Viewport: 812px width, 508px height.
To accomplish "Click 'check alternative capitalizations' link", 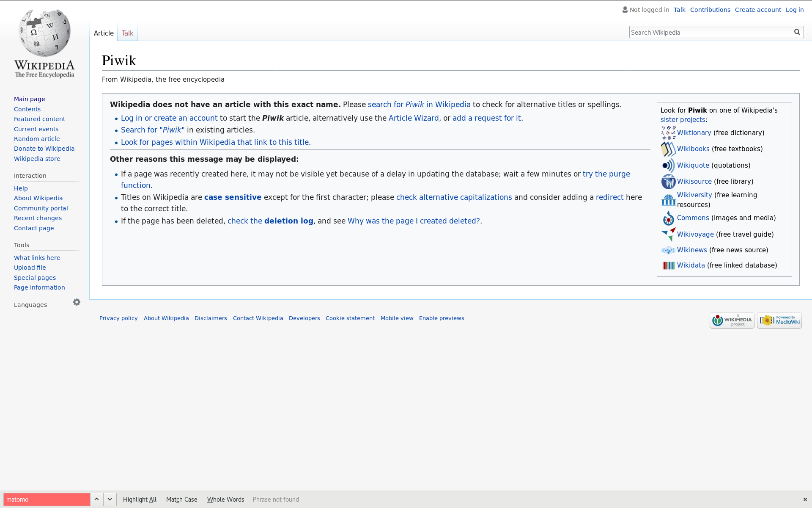I will (x=454, y=197).
